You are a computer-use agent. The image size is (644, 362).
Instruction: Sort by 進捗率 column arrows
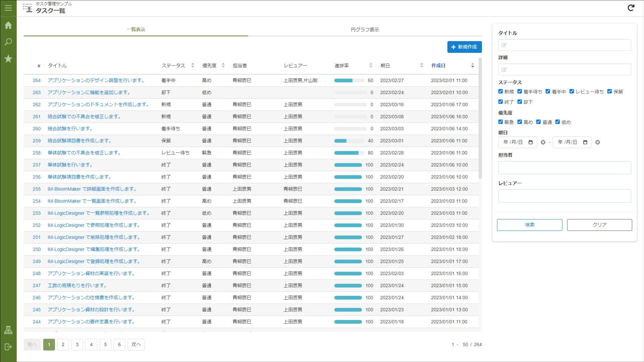(x=371, y=65)
